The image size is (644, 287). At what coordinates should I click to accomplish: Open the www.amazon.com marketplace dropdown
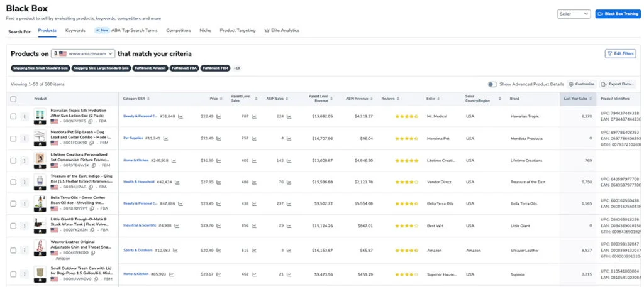(83, 54)
